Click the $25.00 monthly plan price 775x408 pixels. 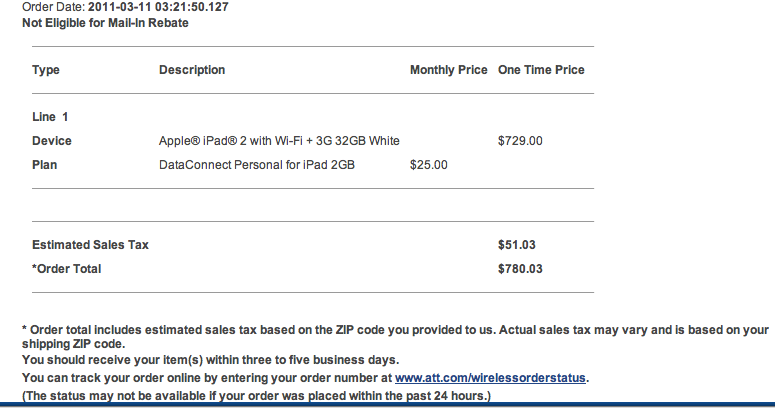429,165
